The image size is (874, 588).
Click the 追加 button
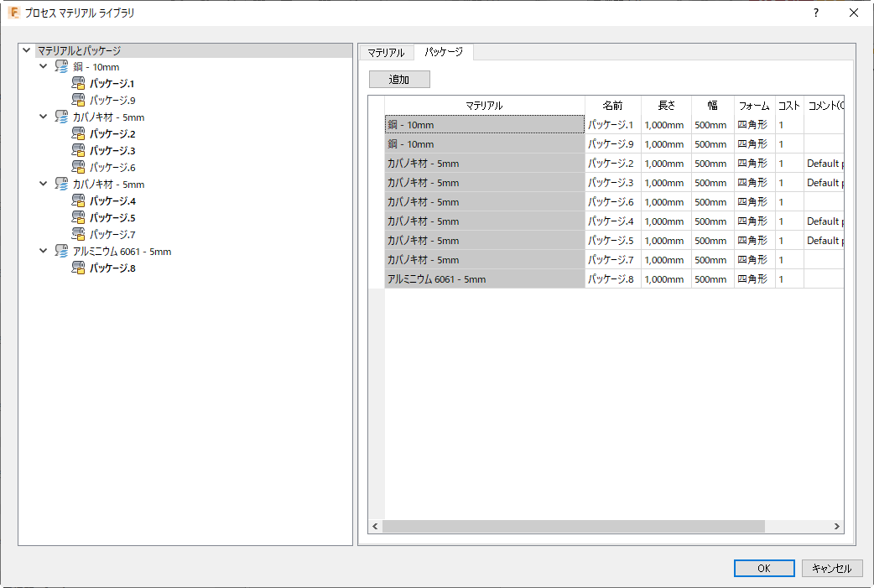point(399,79)
